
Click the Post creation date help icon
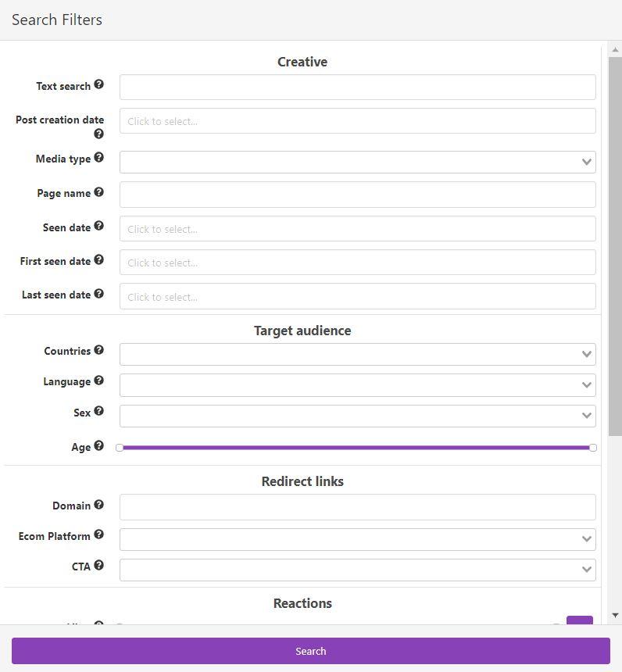[x=98, y=134]
